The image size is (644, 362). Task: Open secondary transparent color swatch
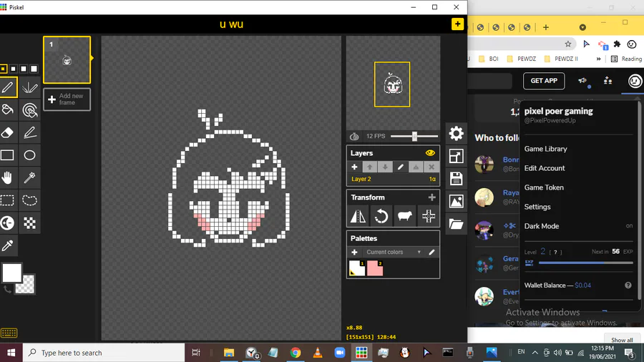point(26,285)
